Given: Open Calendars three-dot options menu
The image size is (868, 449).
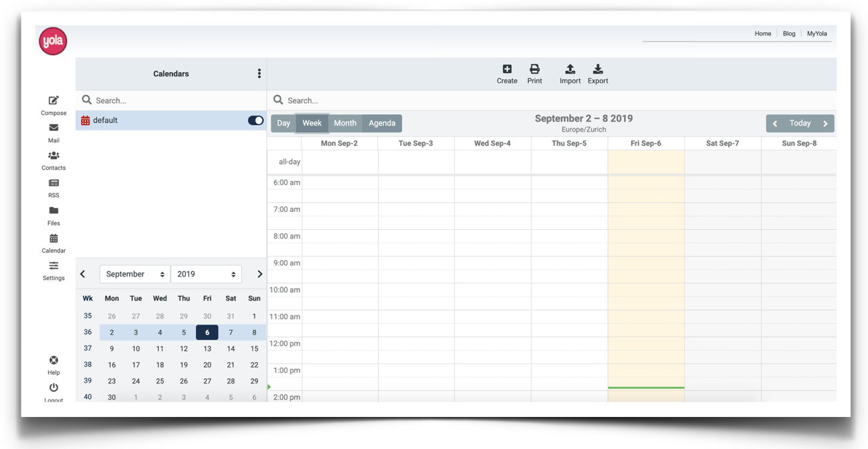Looking at the screenshot, I should pyautogui.click(x=259, y=74).
